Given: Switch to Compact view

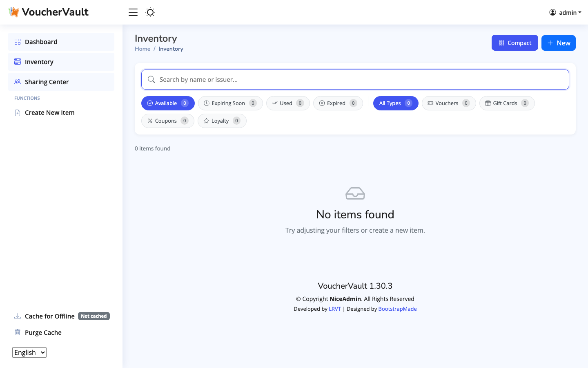Looking at the screenshot, I should [x=515, y=43].
